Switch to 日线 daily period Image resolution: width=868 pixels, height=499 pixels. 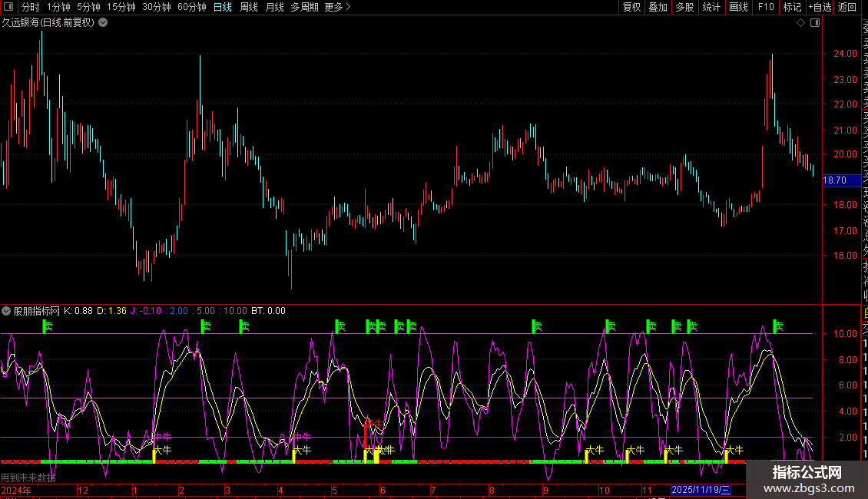coord(223,8)
